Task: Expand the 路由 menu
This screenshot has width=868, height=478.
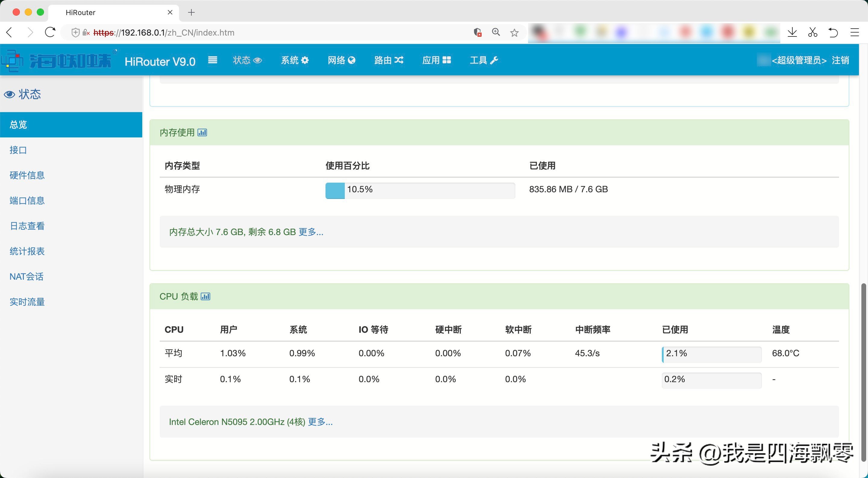Action: (388, 60)
